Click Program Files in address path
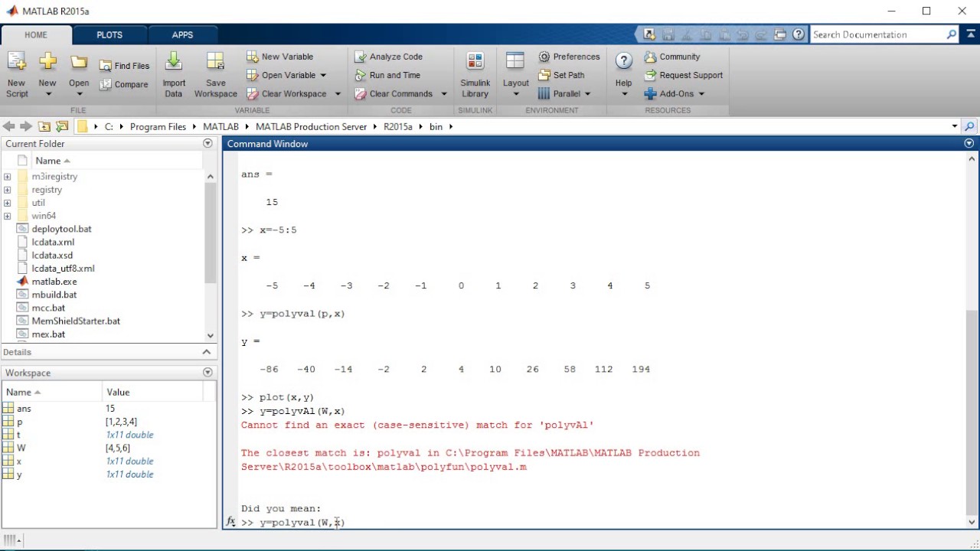The height and width of the screenshot is (551, 980). 158,126
